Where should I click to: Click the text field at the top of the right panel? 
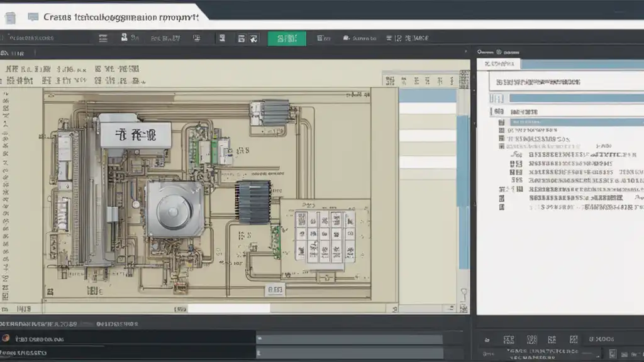[x=560, y=82]
